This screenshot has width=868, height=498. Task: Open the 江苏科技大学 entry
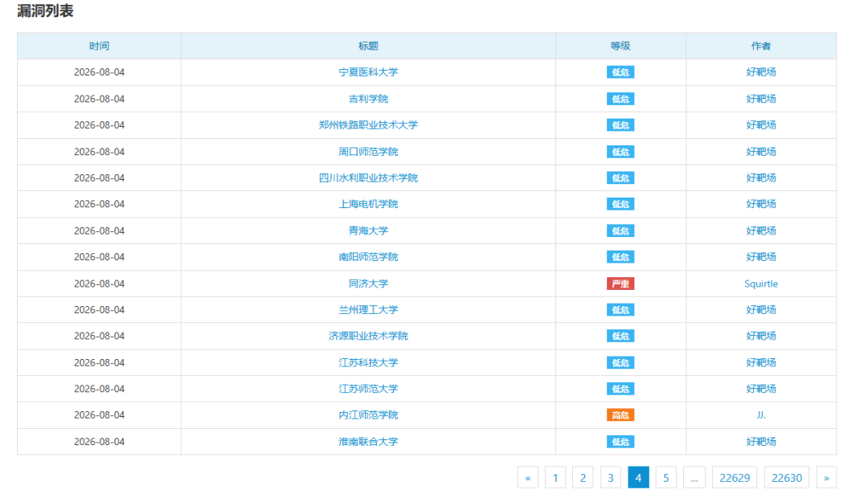368,362
